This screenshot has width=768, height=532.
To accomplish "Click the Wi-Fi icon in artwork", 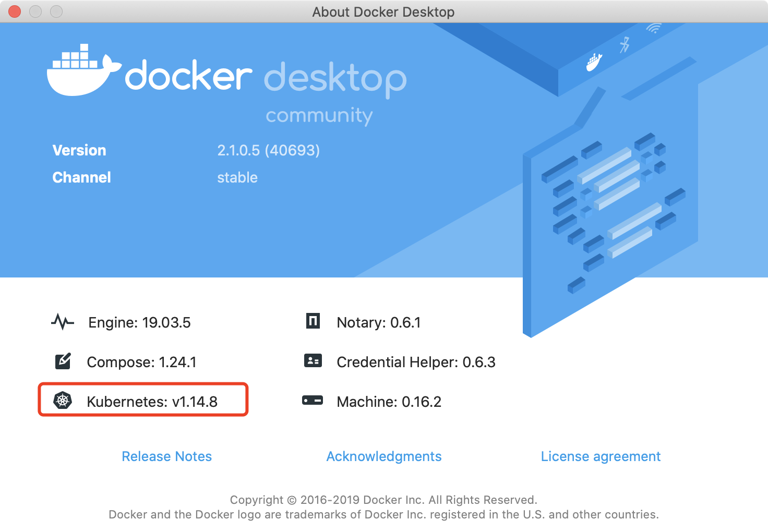I will click(653, 28).
